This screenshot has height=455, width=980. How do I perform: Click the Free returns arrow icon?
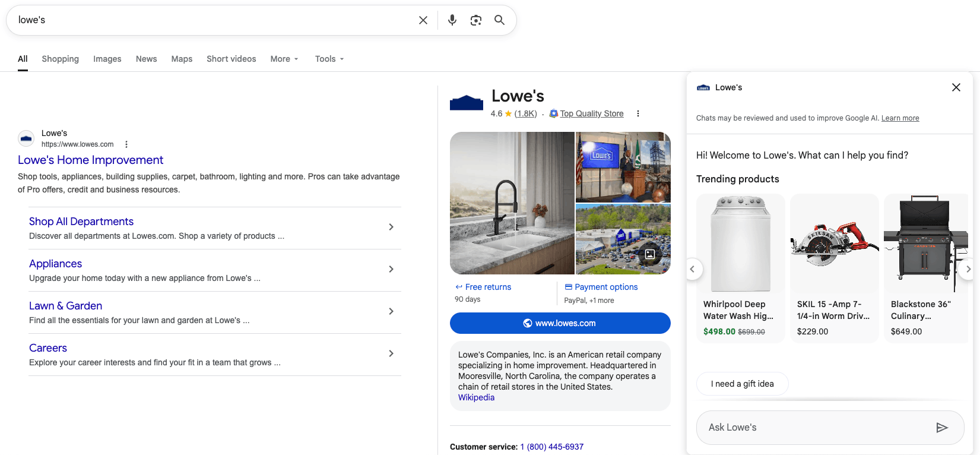459,287
